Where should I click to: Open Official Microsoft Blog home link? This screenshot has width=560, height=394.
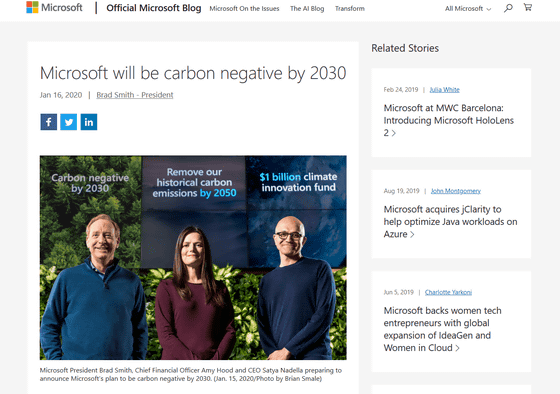(154, 8)
